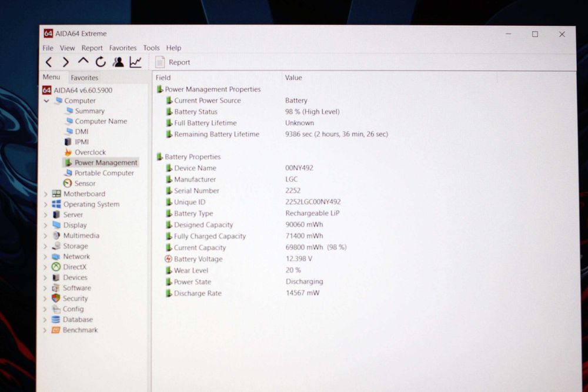
Task: Open the Favorites menu
Action: tap(123, 48)
